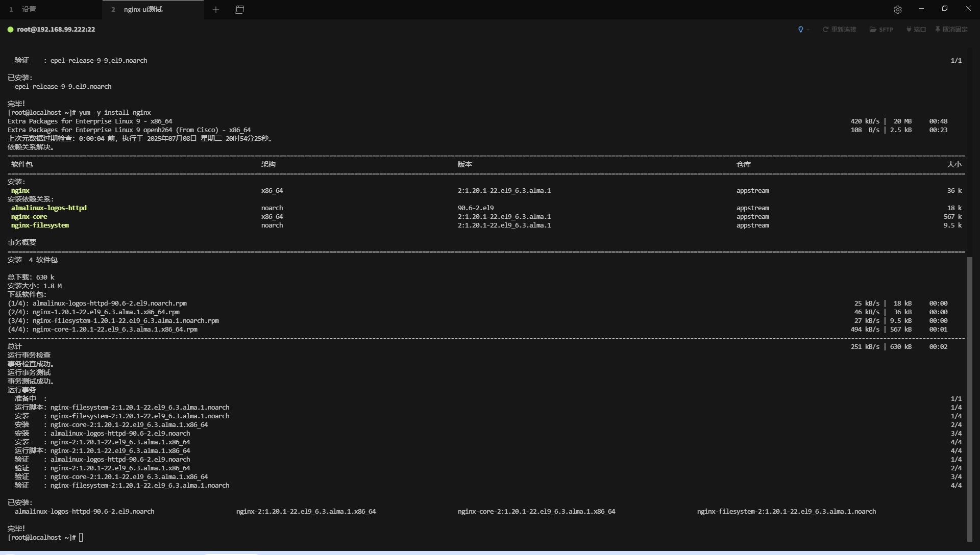Click 'nginx-core' package in table
Screen dimensions: 980x555
coord(29,217)
